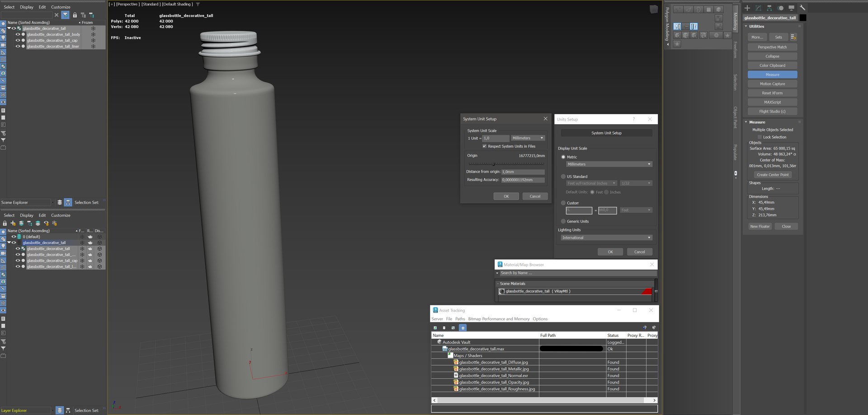Open the Display menu in top scene explorer
Viewport: 868px width, 415px height.
coord(27,7)
